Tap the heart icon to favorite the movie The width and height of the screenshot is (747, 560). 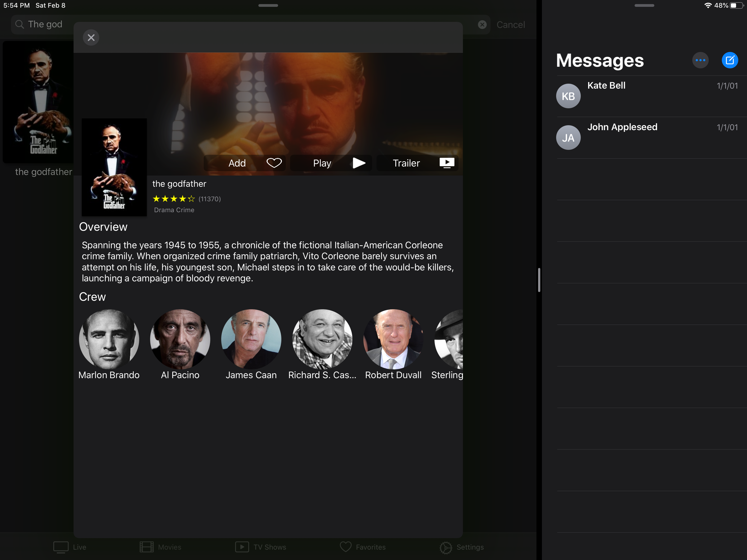(x=274, y=163)
